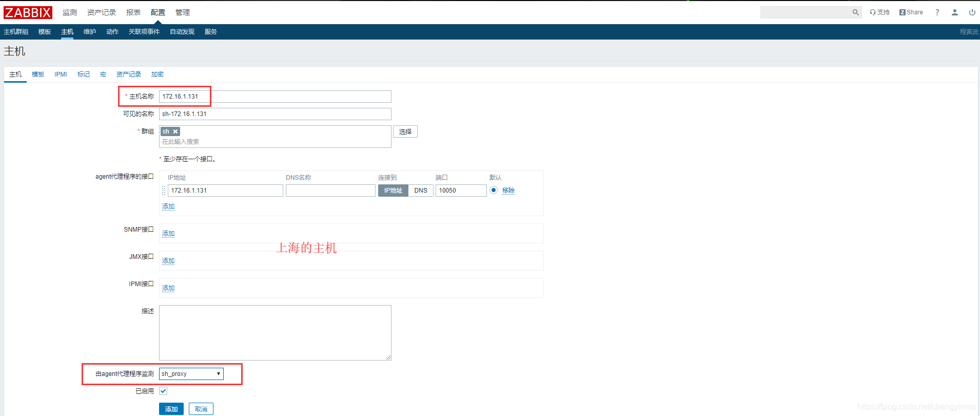Viewport: 980px width, 416px height.
Task: Click the 选择 group select button
Action: [405, 131]
